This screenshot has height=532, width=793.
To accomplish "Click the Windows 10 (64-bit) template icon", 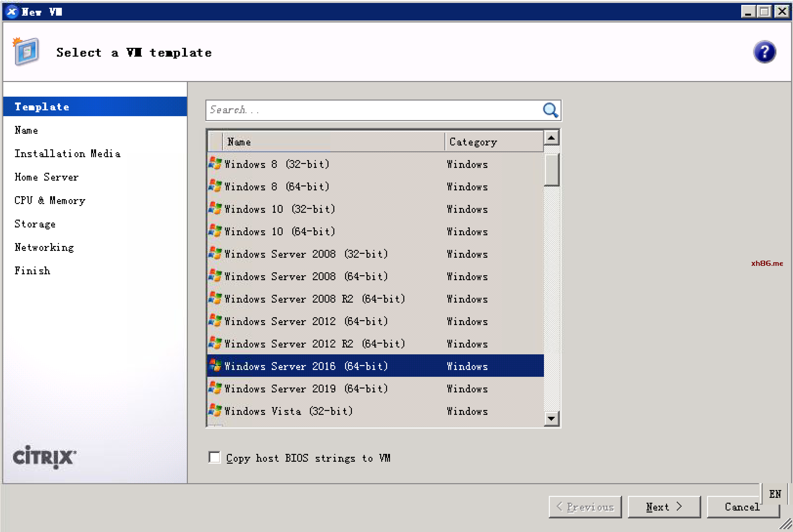I will (x=215, y=231).
